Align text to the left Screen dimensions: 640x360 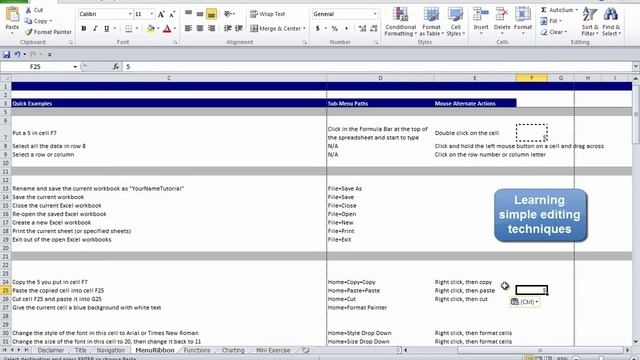click(188, 29)
